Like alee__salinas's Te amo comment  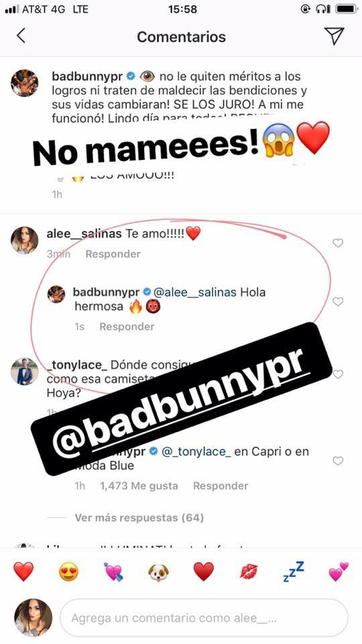point(338,243)
